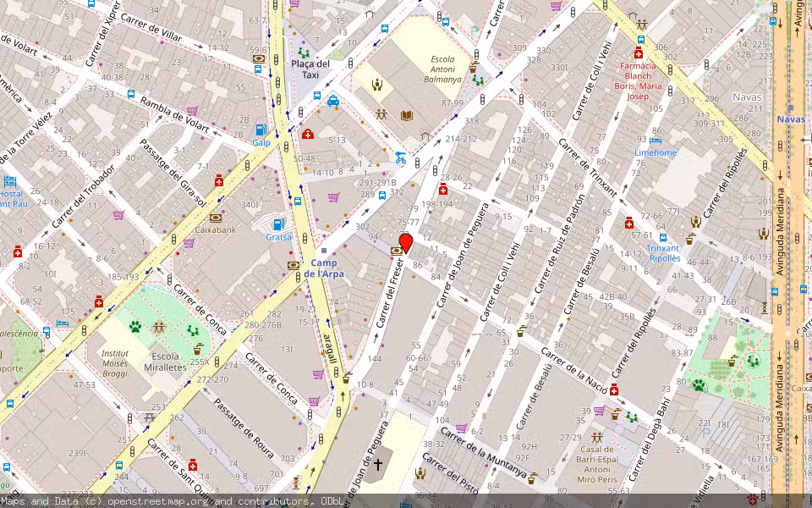Click the house number 87-99 label
Viewport: 812px width, 508px height.
(x=453, y=102)
